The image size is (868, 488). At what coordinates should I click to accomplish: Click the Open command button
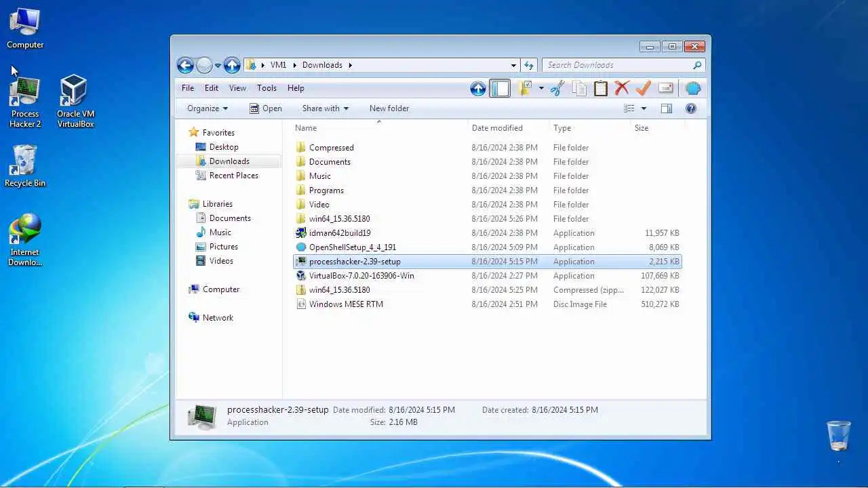(x=266, y=108)
